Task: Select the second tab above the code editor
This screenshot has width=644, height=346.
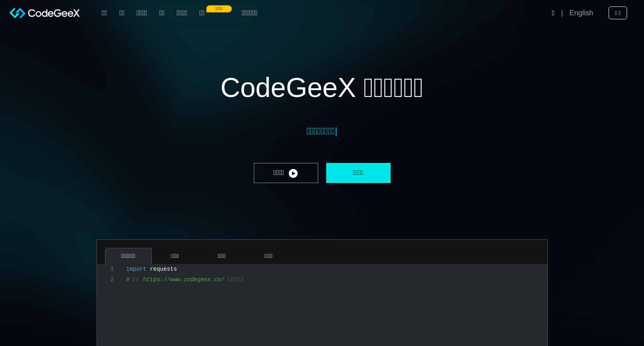Action: click(x=175, y=256)
